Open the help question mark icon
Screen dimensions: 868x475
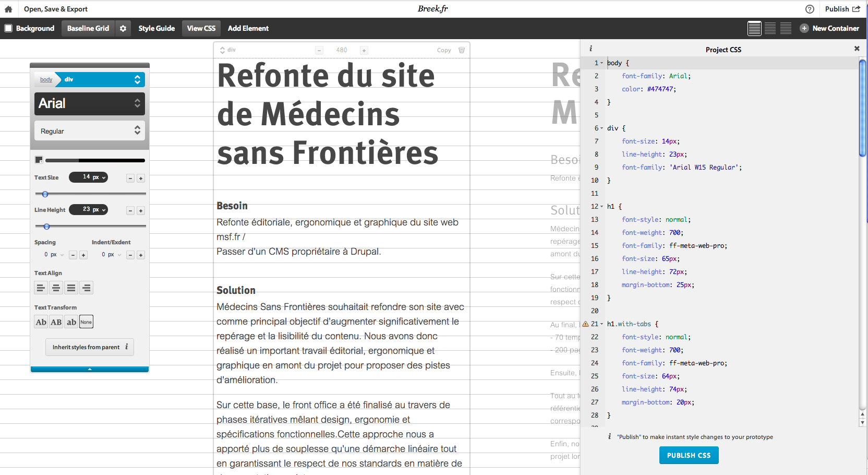(810, 9)
